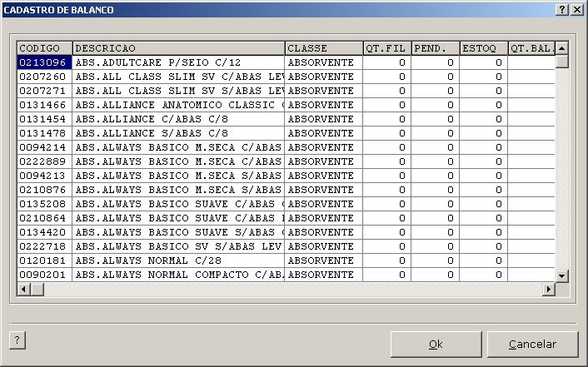Screen dimensions: 588x367
Task: Click the CLASSE column header
Action: coord(324,48)
